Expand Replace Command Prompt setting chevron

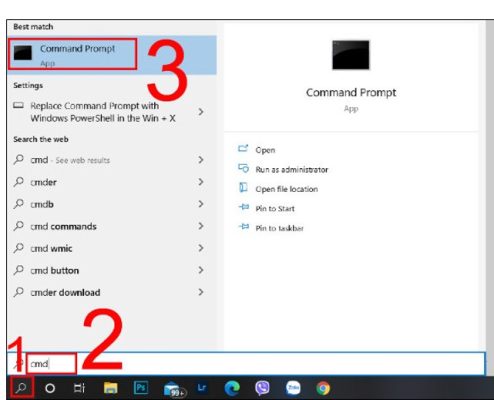pyautogui.click(x=201, y=112)
